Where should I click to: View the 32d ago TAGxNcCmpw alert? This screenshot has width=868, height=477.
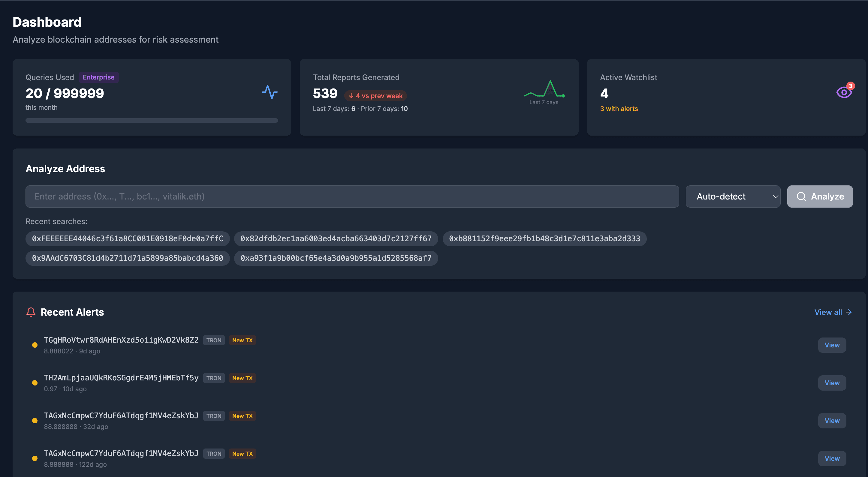[x=832, y=420]
